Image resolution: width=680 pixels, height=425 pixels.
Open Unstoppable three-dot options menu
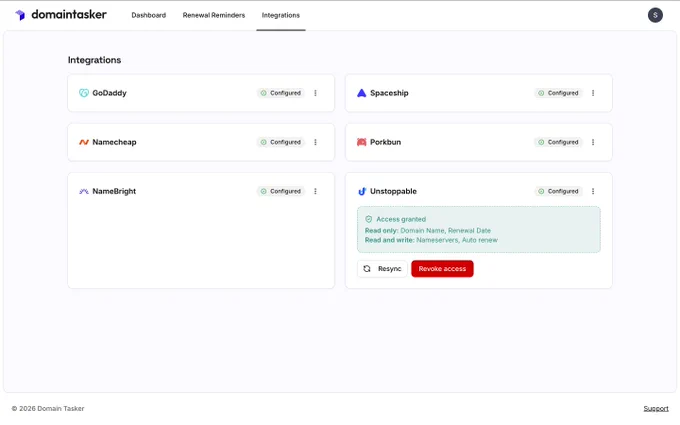[593, 191]
